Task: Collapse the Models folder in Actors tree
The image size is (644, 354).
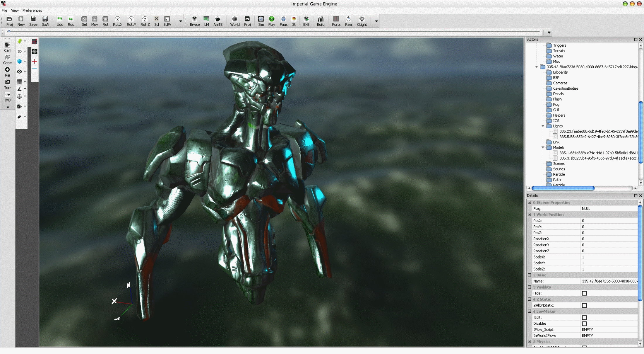Action: click(x=543, y=147)
